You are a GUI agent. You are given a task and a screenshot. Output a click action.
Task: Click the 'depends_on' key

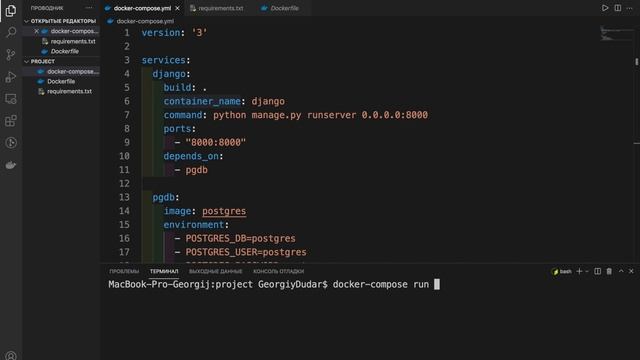pyautogui.click(x=191, y=156)
